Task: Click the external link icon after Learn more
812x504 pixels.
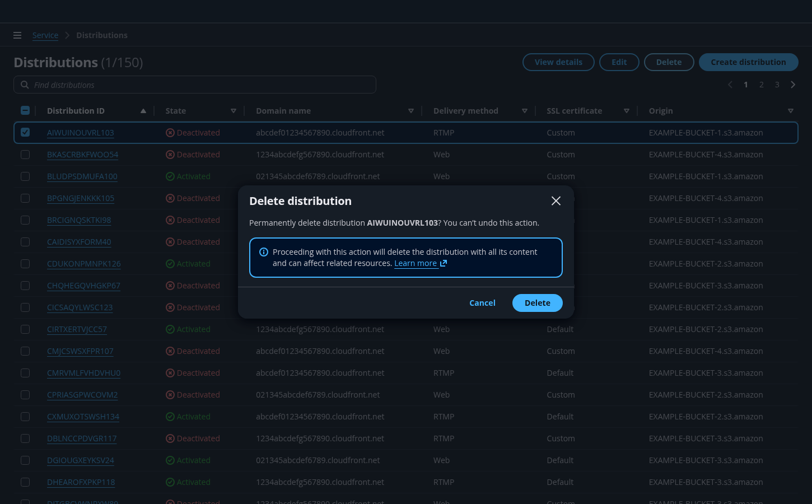Action: coord(444,263)
